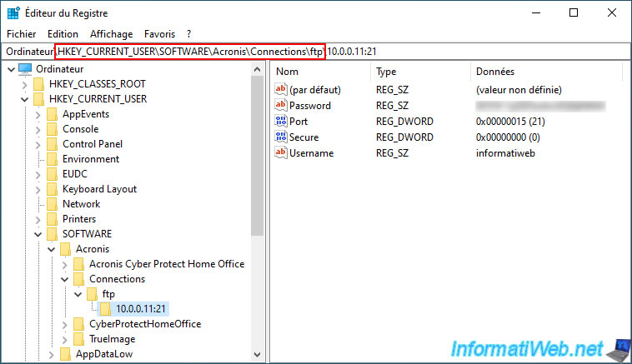Click the Printers folder icon
The image size is (632, 364).
(x=52, y=219)
